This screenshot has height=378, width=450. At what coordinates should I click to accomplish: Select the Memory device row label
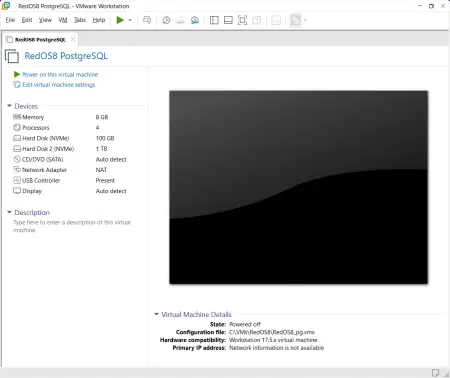tap(33, 117)
